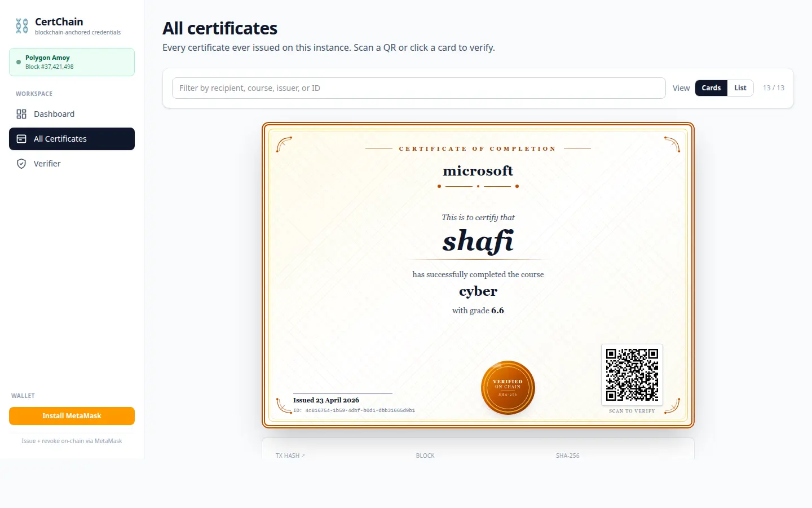Viewport: 812px width, 508px height.
Task: Click the BLOCK column label
Action: tap(425, 456)
